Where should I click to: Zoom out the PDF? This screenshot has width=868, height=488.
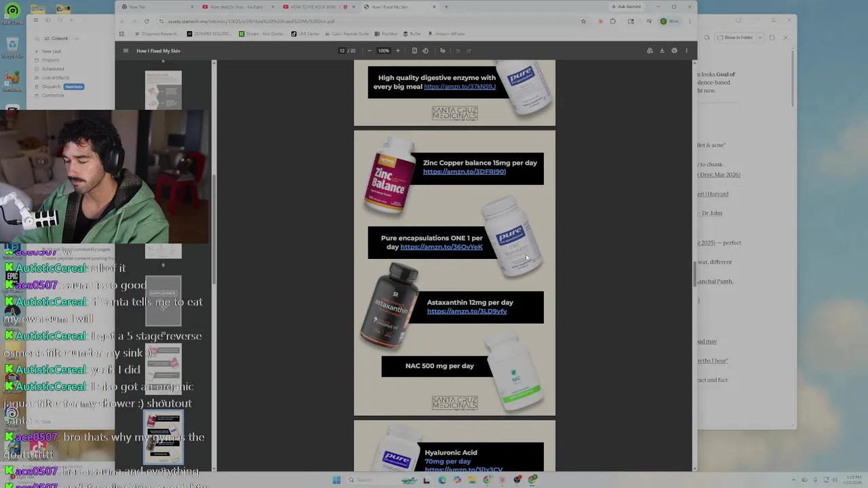tap(369, 51)
